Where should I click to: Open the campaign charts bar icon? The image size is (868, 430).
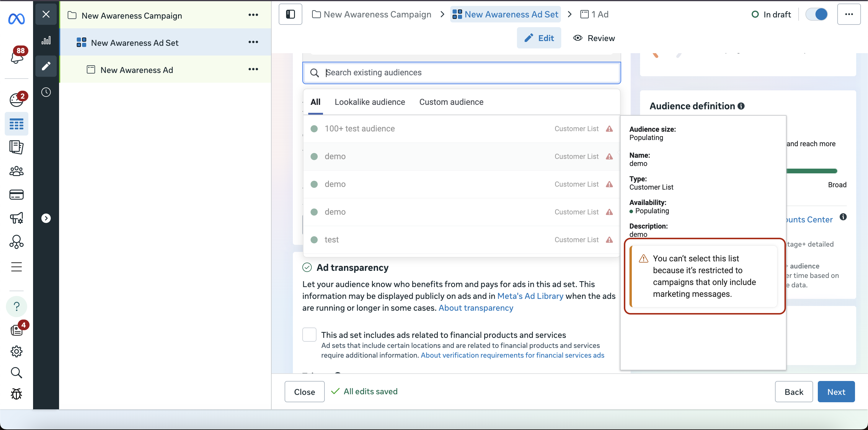(46, 41)
